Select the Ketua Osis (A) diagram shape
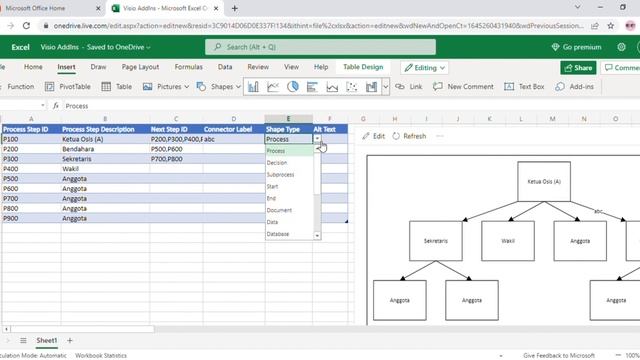The height and width of the screenshot is (360, 640). tap(544, 181)
